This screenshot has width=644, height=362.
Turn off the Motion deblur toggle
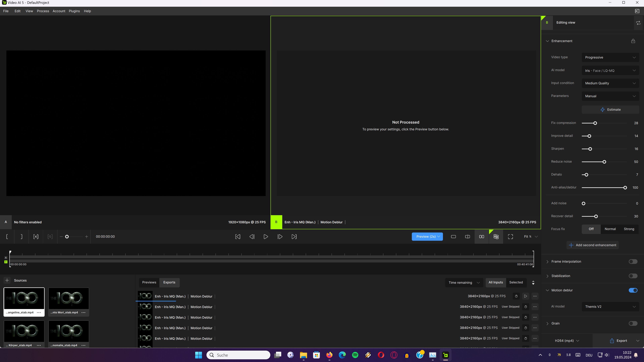(x=633, y=290)
